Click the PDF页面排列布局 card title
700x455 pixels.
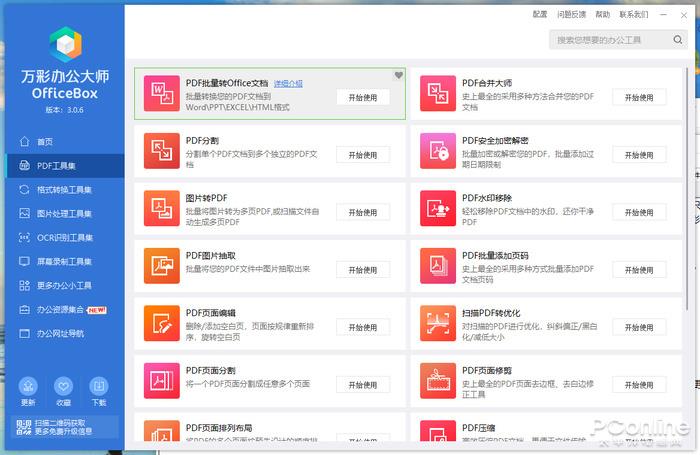point(219,428)
